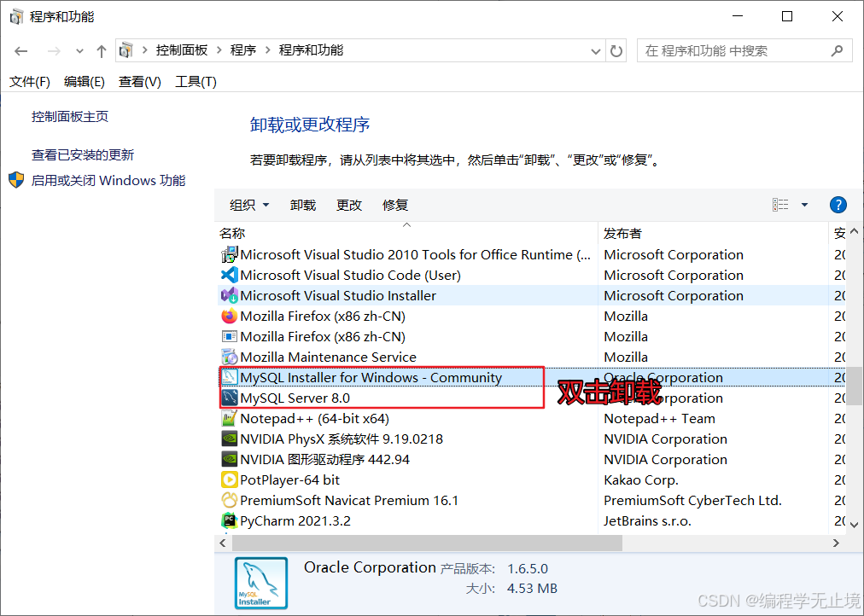Click the NVIDIA graphics driver 442.94 icon
This screenshot has height=616, width=864.
(229, 459)
